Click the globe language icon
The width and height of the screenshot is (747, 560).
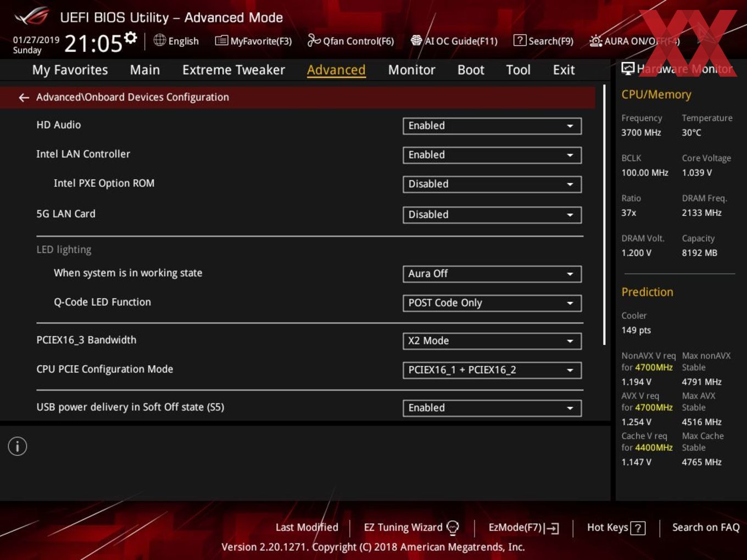[x=159, y=40]
